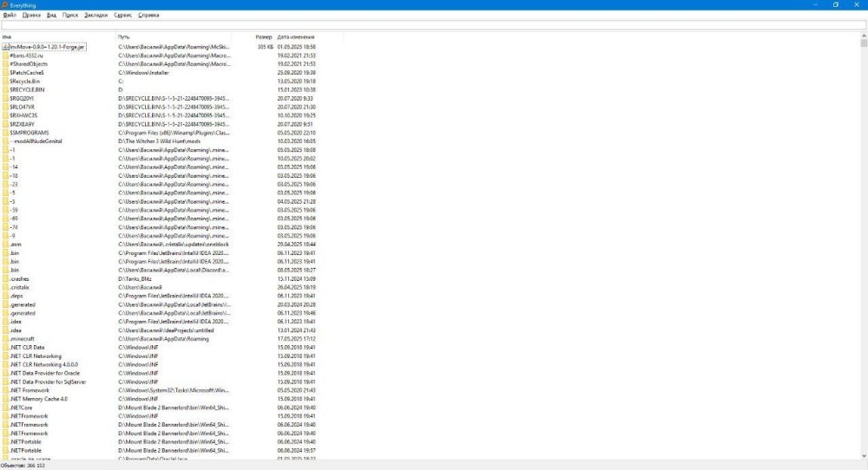Select the -9 folder name
This screenshot has width=868, height=470.
13,236
